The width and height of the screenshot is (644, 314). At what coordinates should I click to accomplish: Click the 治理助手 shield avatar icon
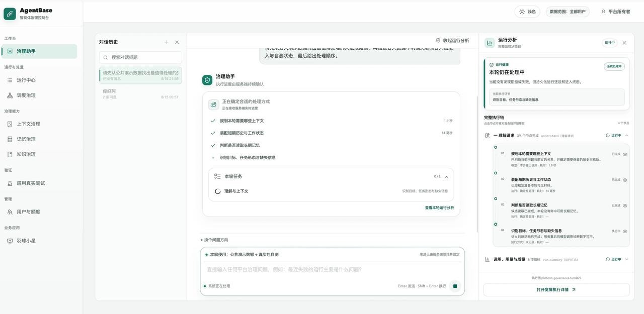(x=207, y=80)
